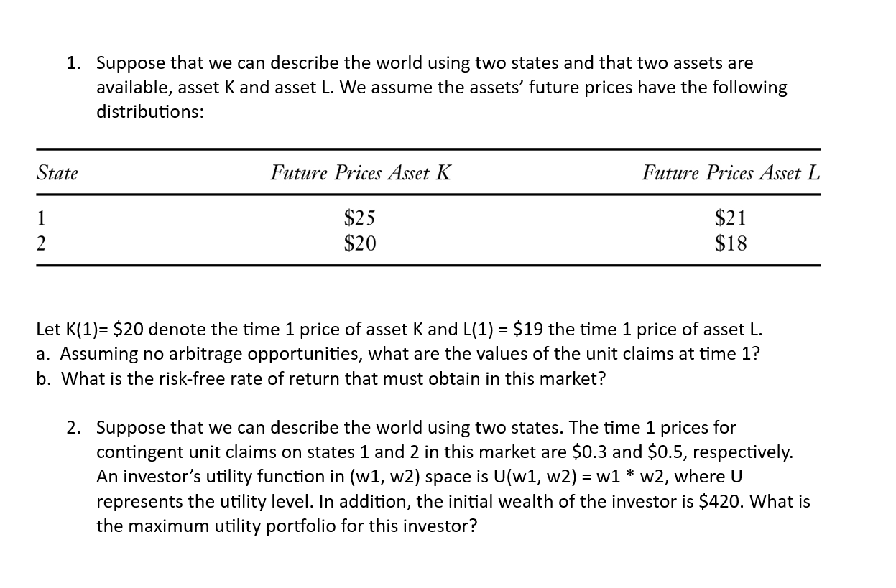This screenshot has height=588, width=896.
Task: Place cursor on the word "distributions:"
Action: tap(150, 113)
